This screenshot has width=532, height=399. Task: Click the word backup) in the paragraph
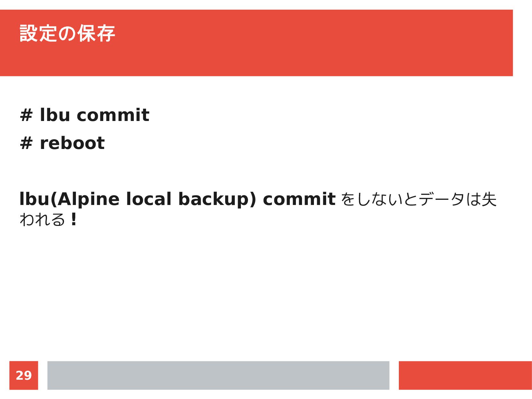click(x=217, y=199)
